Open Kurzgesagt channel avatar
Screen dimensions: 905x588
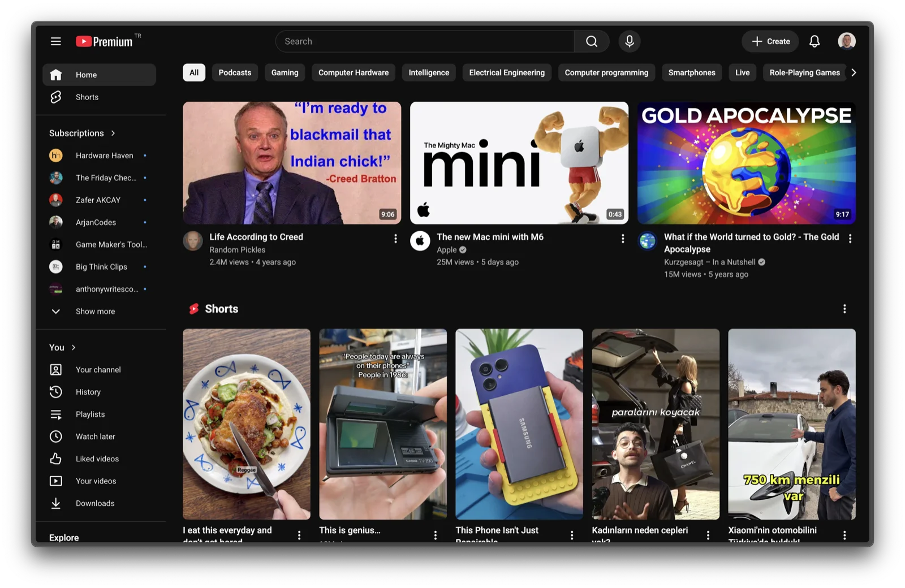[648, 241]
